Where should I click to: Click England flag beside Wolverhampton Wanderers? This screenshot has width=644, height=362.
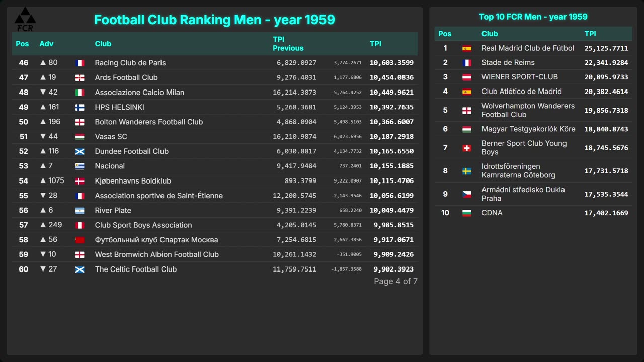tap(467, 111)
